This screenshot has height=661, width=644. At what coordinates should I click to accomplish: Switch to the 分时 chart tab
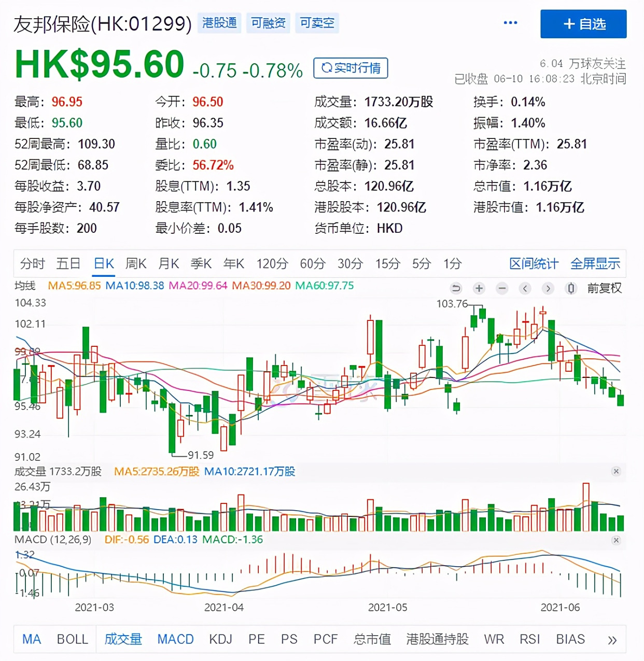(x=32, y=264)
